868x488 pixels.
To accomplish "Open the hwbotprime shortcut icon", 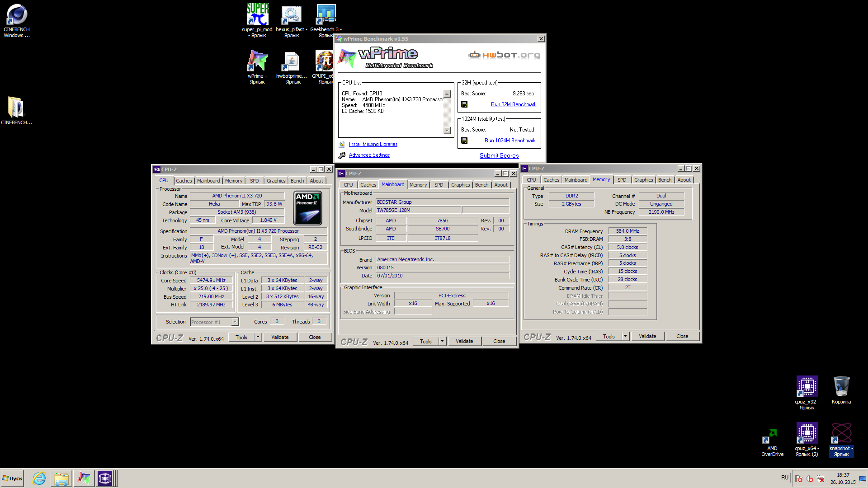I will [292, 61].
